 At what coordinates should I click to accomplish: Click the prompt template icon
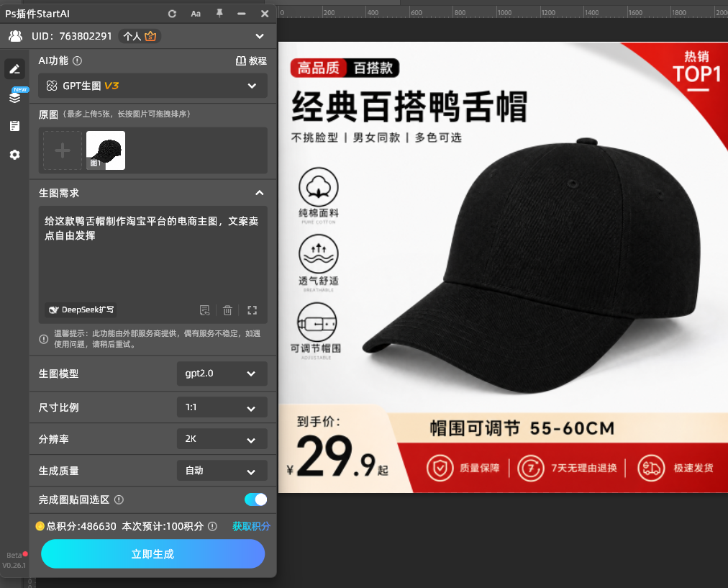205,310
